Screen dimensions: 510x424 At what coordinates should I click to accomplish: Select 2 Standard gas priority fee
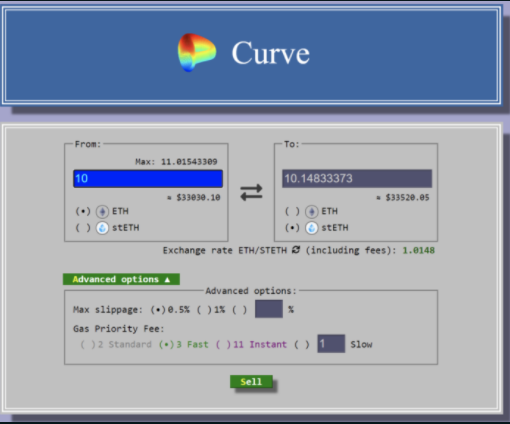[x=116, y=344]
